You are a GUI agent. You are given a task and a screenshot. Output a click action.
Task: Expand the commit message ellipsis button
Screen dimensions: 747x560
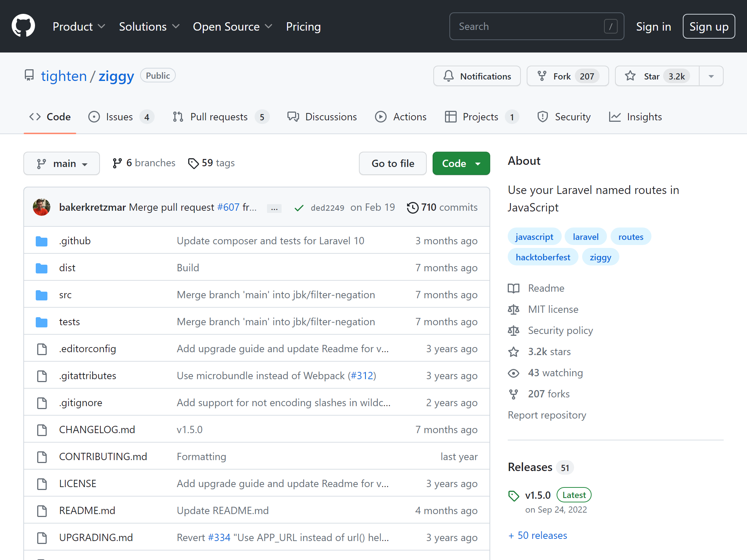pos(274,208)
